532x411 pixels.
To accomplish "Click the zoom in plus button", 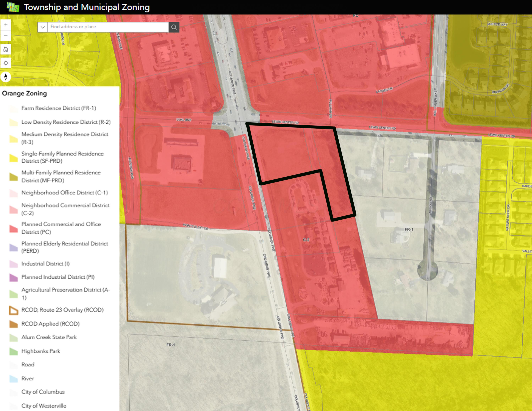I will point(6,25).
